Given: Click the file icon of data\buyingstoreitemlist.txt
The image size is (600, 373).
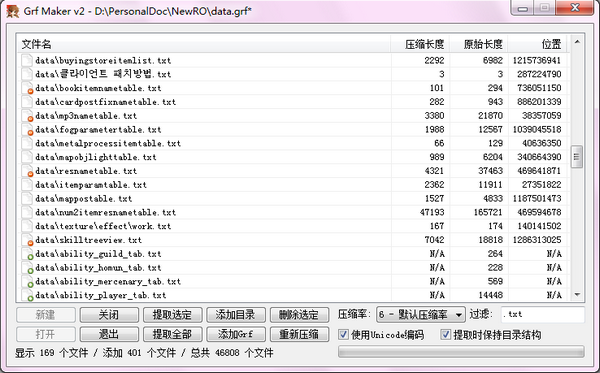Looking at the screenshot, I should [27, 60].
